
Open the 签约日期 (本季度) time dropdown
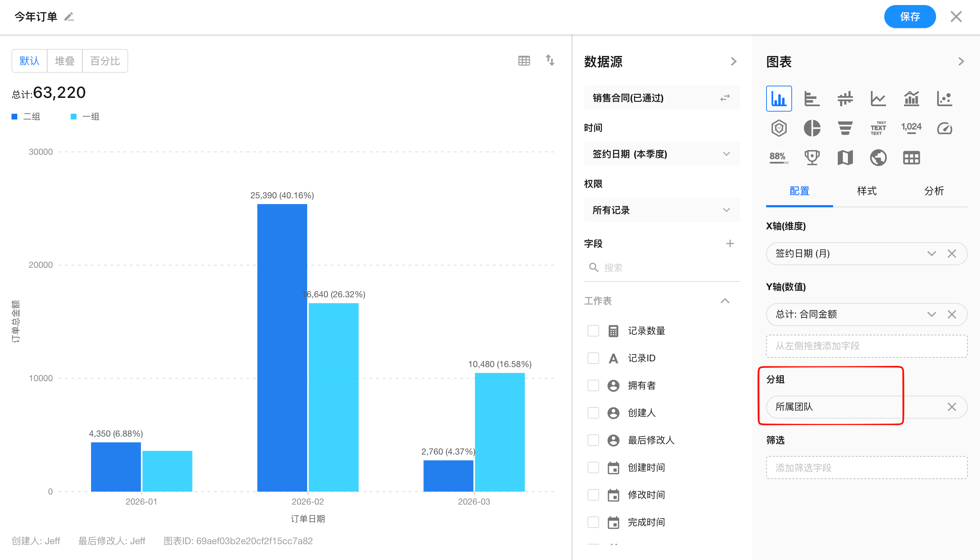[662, 154]
